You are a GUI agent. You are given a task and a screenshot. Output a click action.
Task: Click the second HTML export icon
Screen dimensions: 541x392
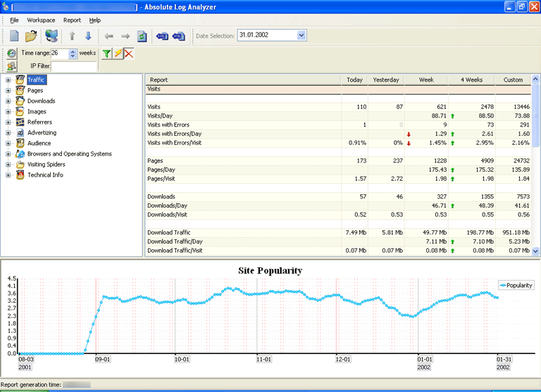point(179,36)
